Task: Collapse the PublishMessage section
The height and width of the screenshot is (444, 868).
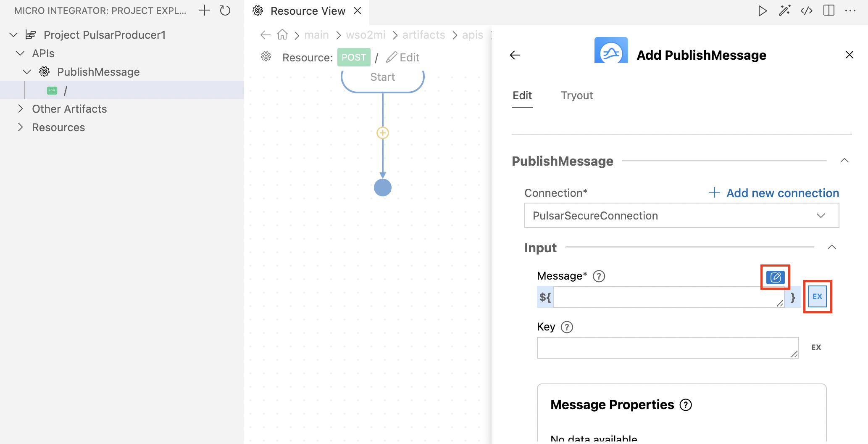Action: [844, 161]
